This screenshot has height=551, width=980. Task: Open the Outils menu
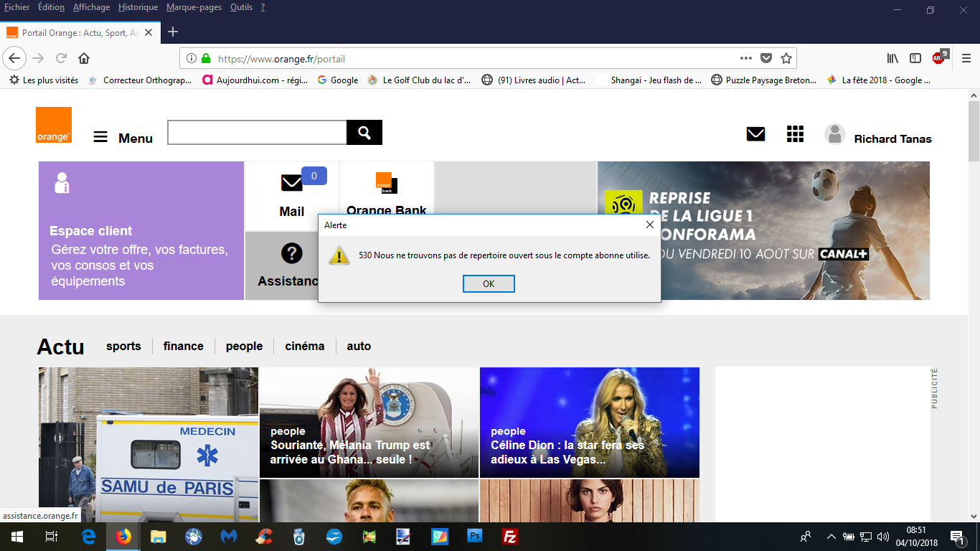point(242,7)
